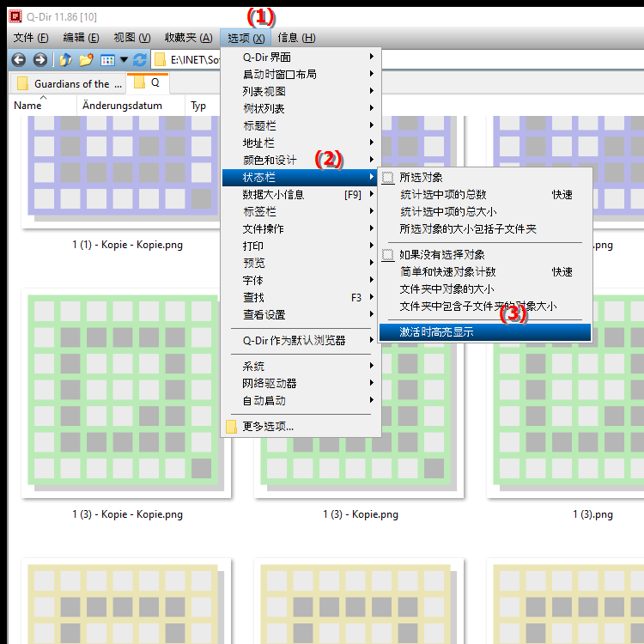Sort by Änderungsdatum column header
The height and width of the screenshot is (644, 644).
[x=131, y=106]
